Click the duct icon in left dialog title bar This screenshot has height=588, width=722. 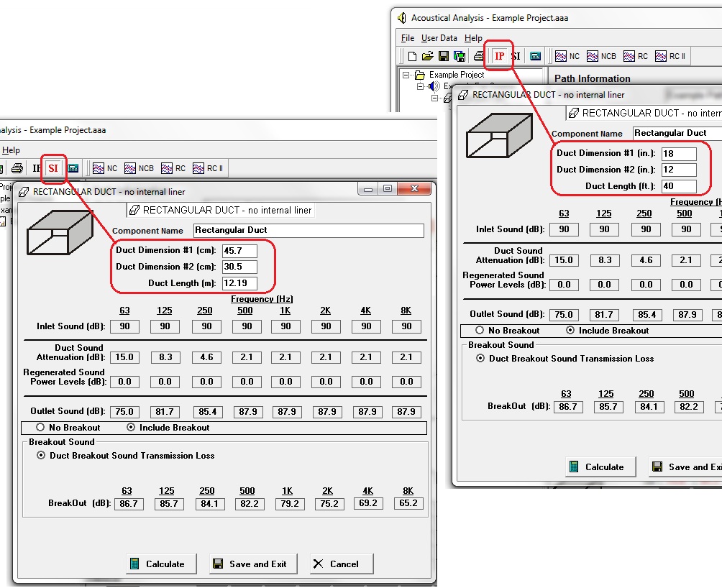(24, 192)
